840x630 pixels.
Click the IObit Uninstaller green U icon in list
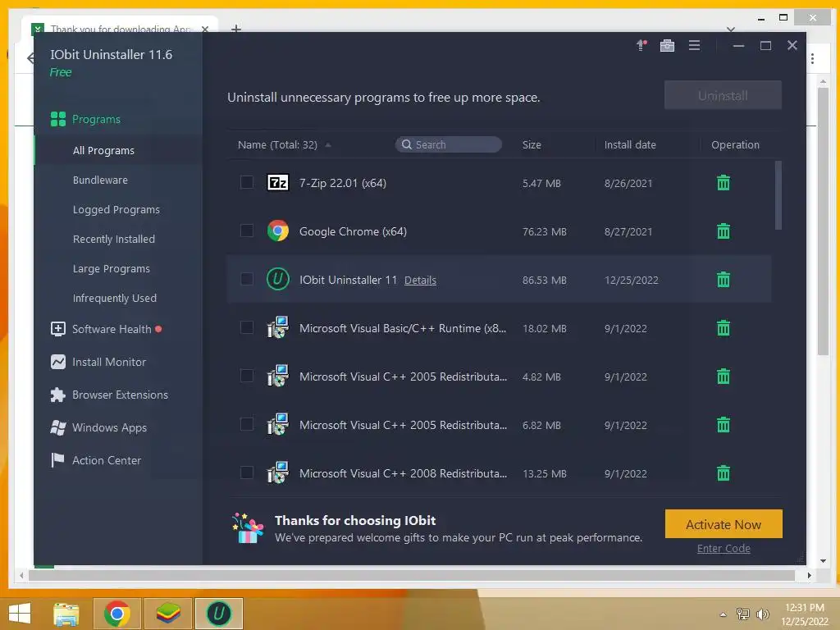coord(277,279)
